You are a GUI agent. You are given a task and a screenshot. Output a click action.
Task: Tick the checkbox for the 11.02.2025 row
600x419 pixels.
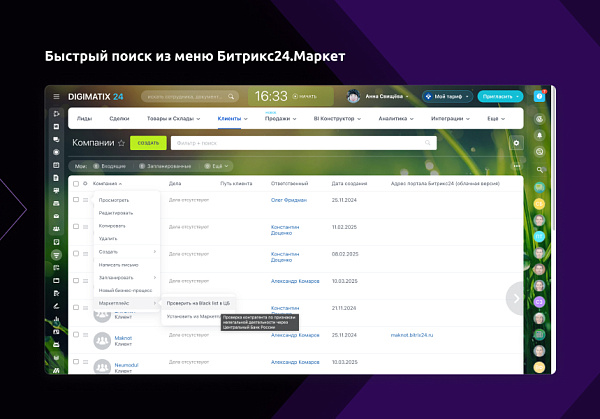(x=76, y=227)
